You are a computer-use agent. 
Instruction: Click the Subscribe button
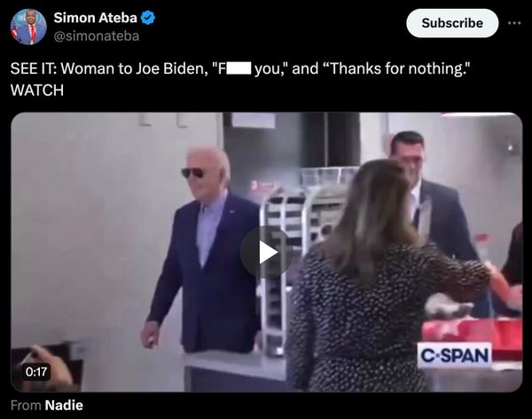(x=452, y=23)
